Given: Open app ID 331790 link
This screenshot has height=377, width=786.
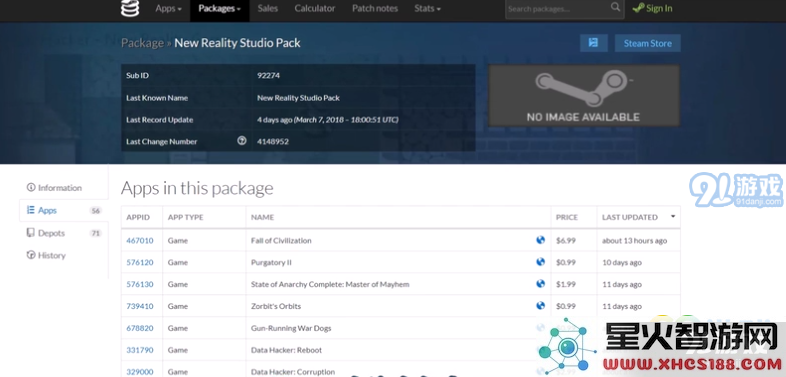Looking at the screenshot, I should click(140, 350).
